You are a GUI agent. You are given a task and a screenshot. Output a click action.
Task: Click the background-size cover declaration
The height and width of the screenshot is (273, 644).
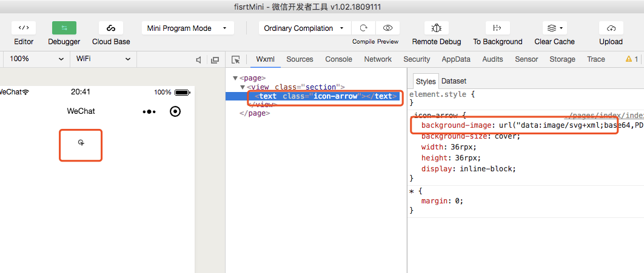[471, 136]
